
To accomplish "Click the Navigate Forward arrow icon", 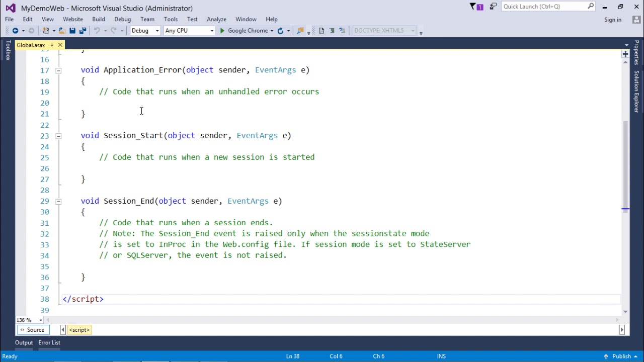I will click(31, 31).
